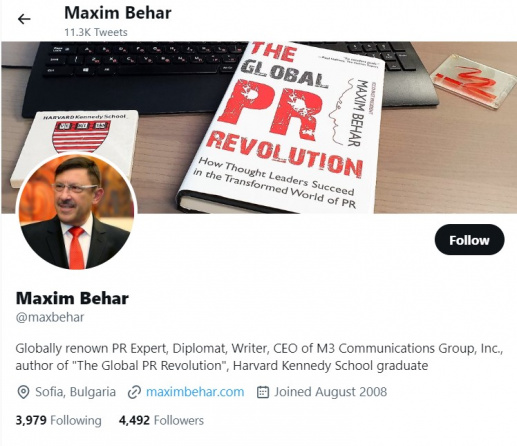Open the header banner image
The width and height of the screenshot is (517, 446).
(259, 127)
